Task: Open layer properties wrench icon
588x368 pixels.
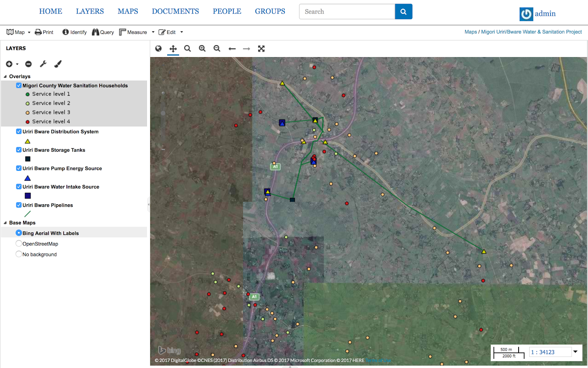Action: click(43, 64)
